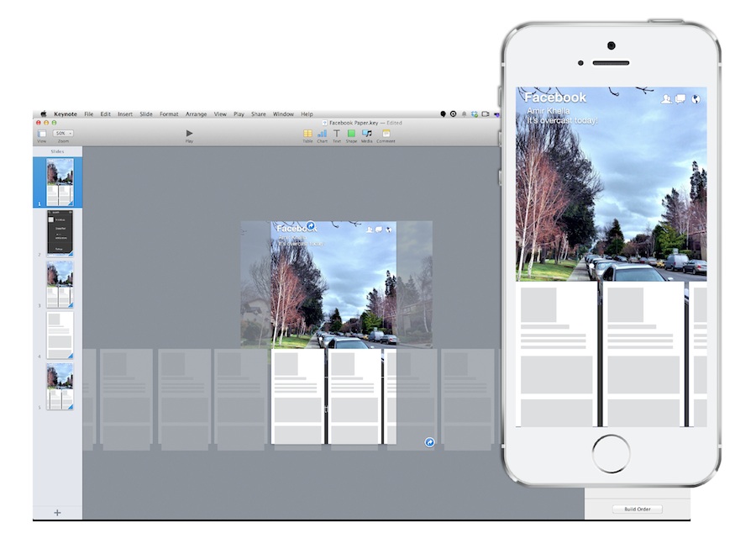The width and height of the screenshot is (756, 549).
Task: Toggle the build indicator near the slide bottom
Action: coord(428,441)
